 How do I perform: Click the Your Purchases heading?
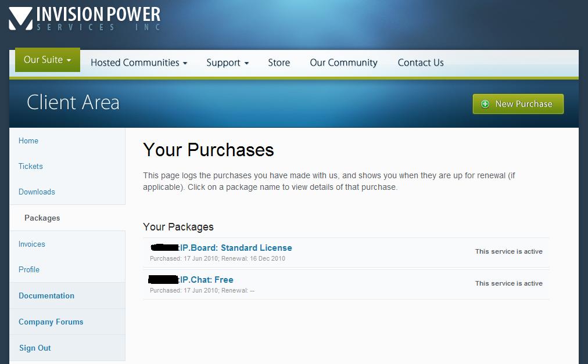209,150
